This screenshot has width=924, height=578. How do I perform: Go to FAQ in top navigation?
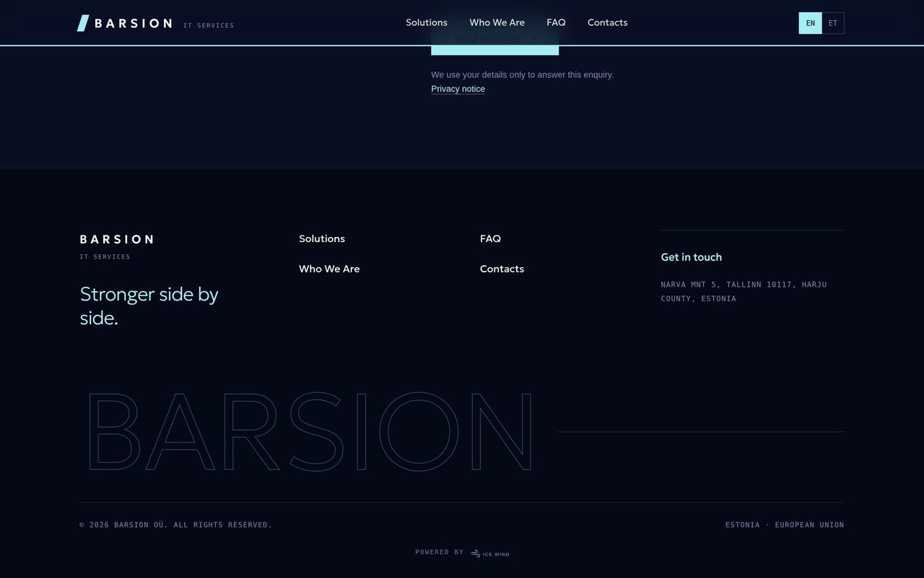click(x=556, y=22)
